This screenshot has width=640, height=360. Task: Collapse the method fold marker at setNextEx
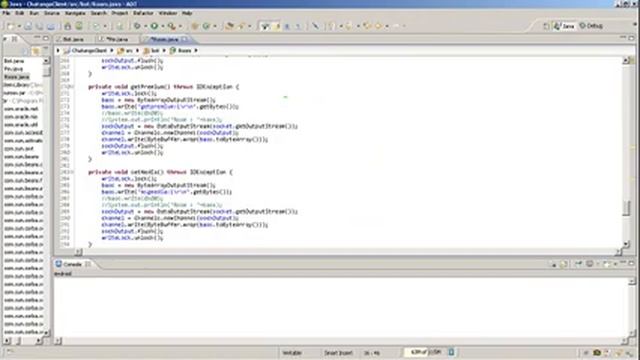(x=73, y=172)
